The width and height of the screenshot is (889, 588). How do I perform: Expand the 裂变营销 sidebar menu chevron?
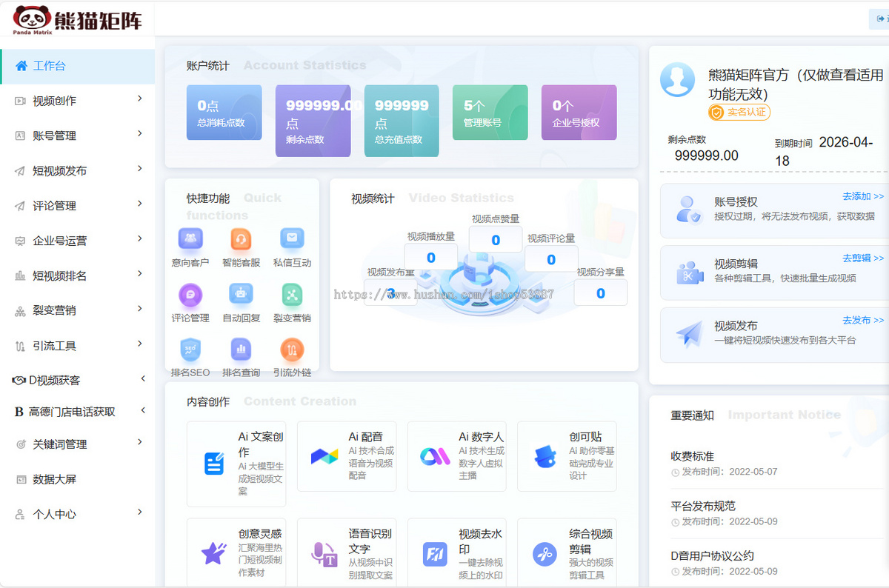tap(140, 309)
